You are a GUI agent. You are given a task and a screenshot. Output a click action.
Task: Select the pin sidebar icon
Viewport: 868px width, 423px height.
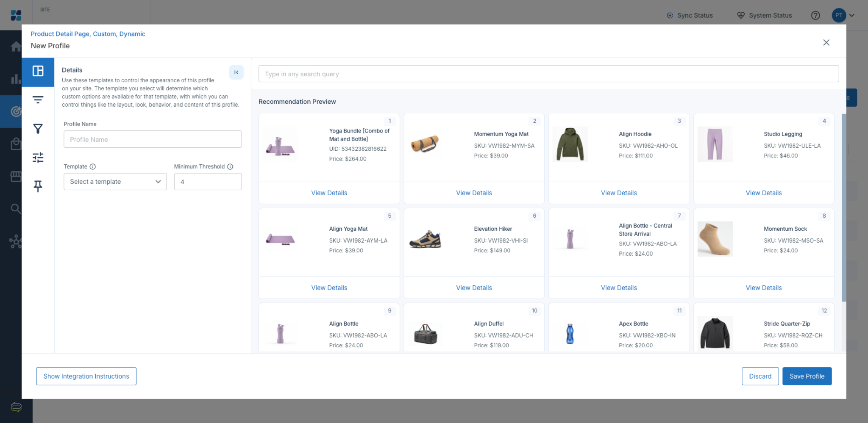click(x=38, y=186)
